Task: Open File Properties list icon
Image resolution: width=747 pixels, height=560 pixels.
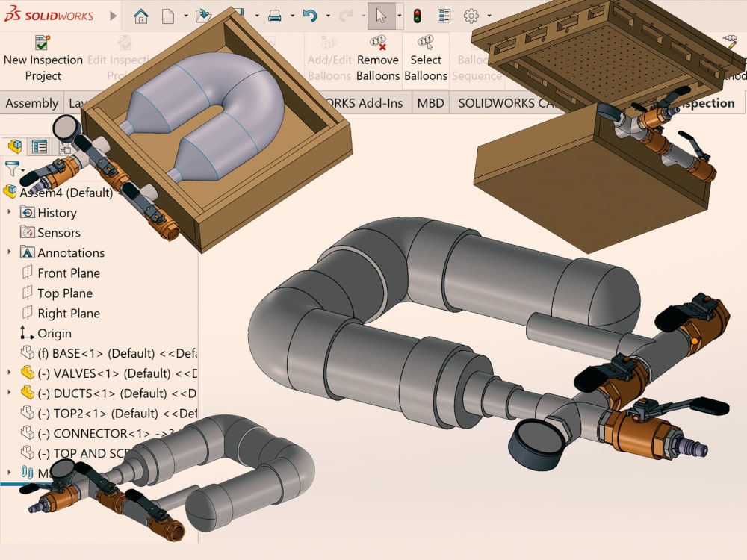Action: (x=444, y=16)
